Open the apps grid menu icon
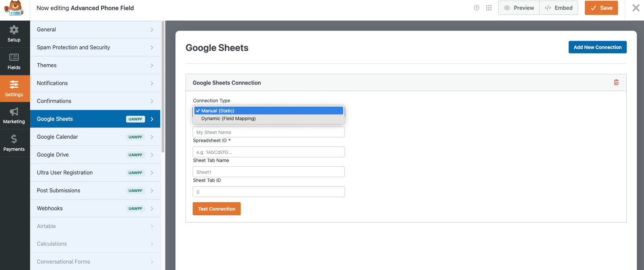Viewport: 644px width, 270px height. click(489, 8)
